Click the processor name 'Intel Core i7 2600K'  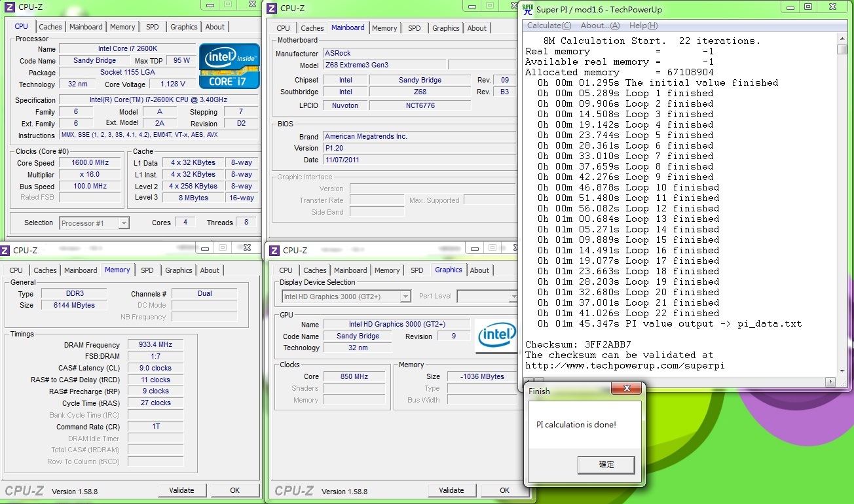(x=128, y=49)
